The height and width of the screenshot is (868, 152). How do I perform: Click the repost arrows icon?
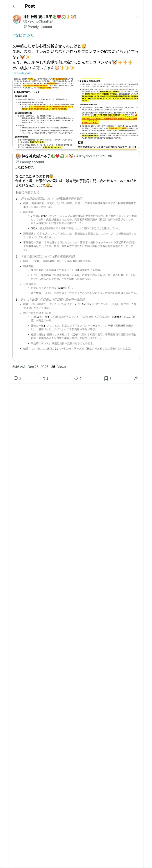point(45,378)
